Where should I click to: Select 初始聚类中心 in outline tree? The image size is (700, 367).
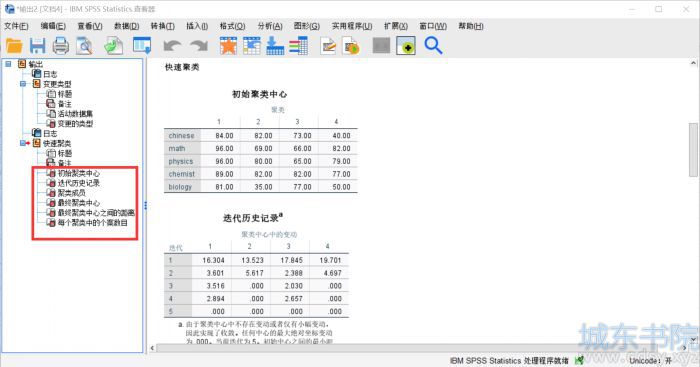[79, 173]
